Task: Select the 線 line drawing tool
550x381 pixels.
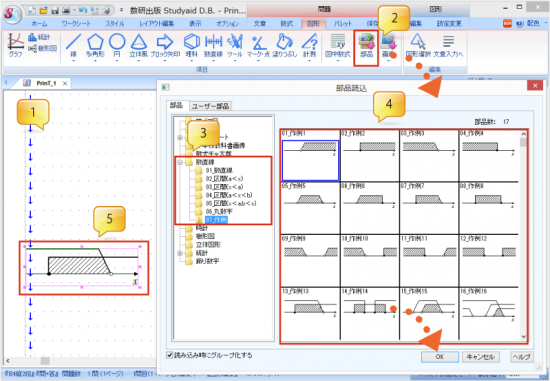Action: 73,46
